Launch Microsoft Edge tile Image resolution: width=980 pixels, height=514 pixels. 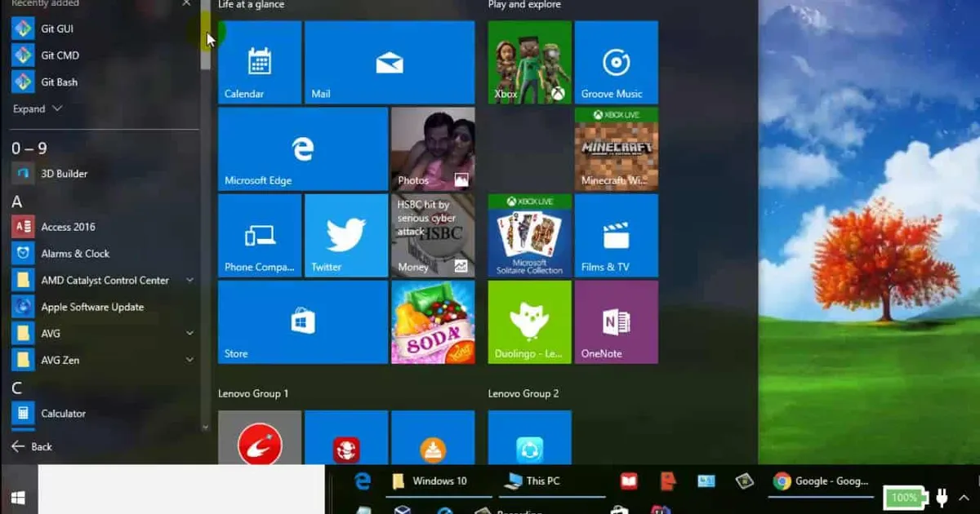coord(302,148)
